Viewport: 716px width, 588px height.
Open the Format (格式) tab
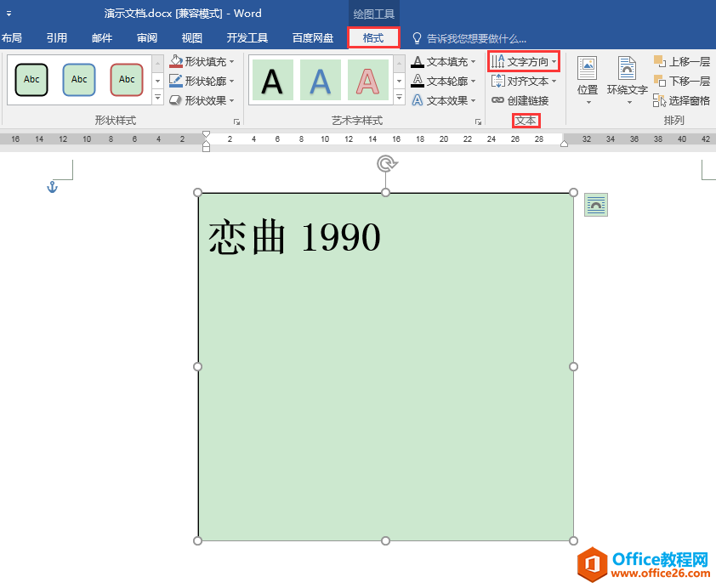(373, 38)
